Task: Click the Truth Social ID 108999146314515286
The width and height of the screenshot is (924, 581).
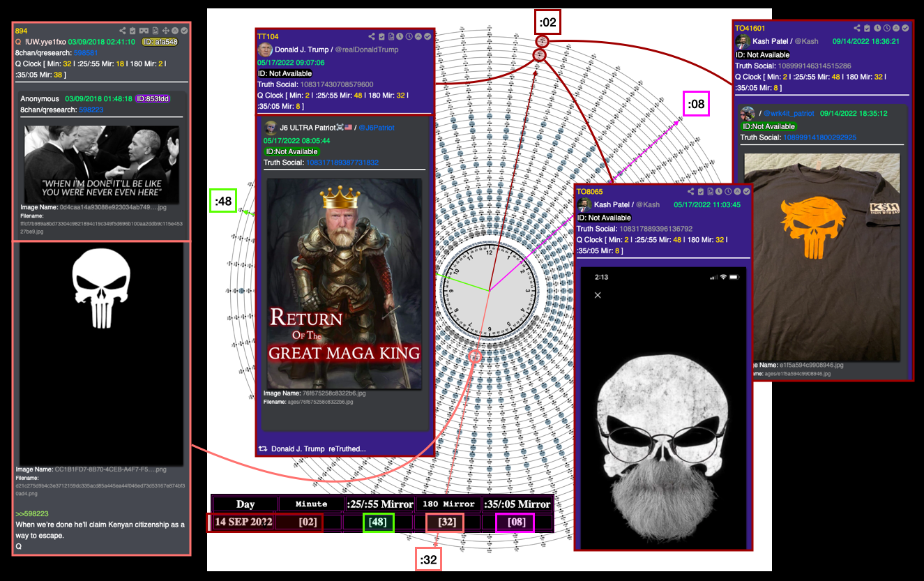Action: tap(815, 66)
